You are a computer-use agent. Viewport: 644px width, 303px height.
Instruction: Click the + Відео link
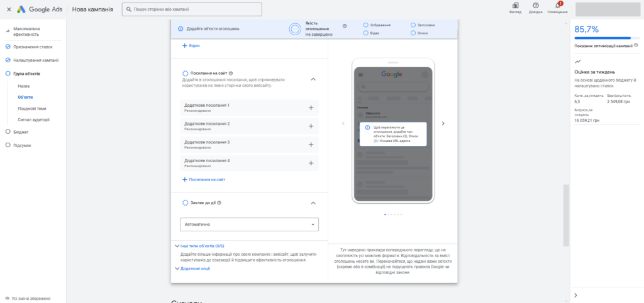(x=192, y=46)
